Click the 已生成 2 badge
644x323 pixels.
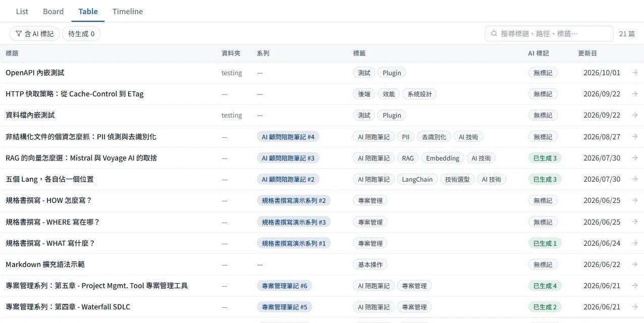click(545, 307)
